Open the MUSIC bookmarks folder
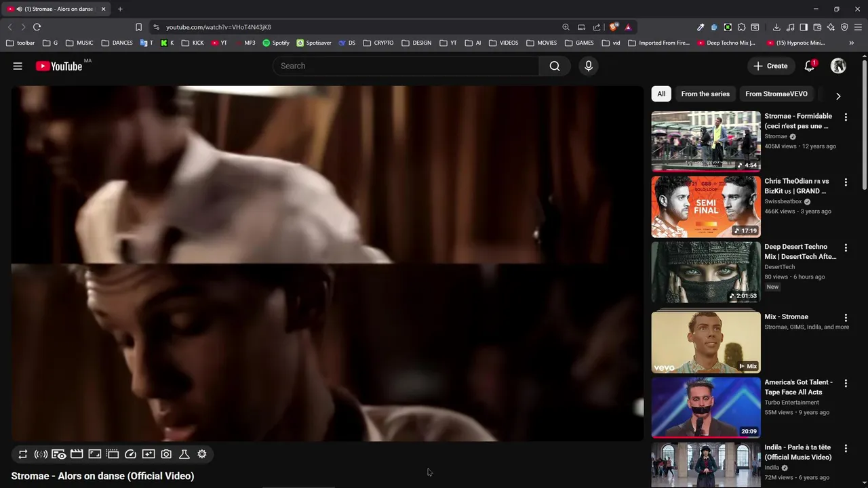The width and height of the screenshot is (868, 488). coord(79,43)
